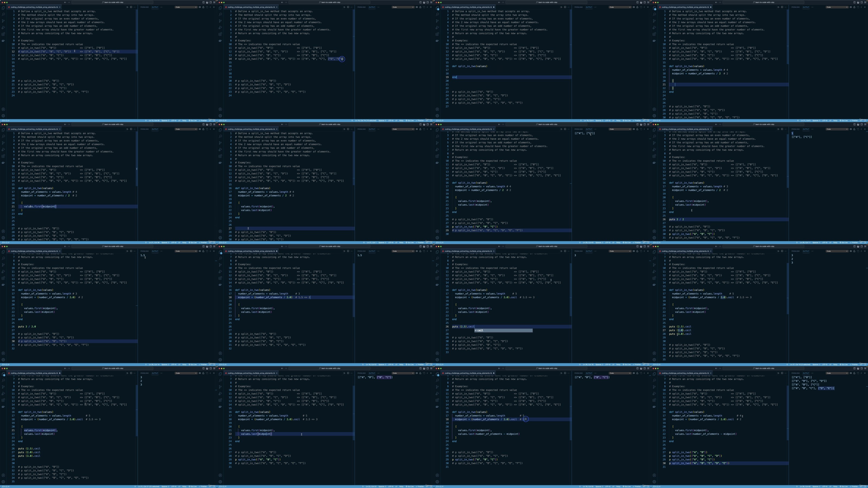Open the Explorer view in the activity bar
The width and height of the screenshot is (868, 488).
(3, 8)
